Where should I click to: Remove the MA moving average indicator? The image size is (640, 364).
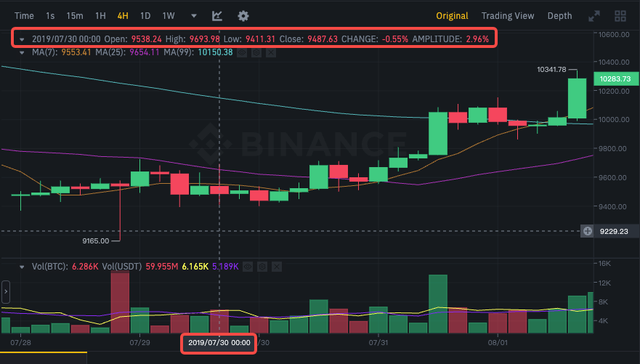coord(270,52)
